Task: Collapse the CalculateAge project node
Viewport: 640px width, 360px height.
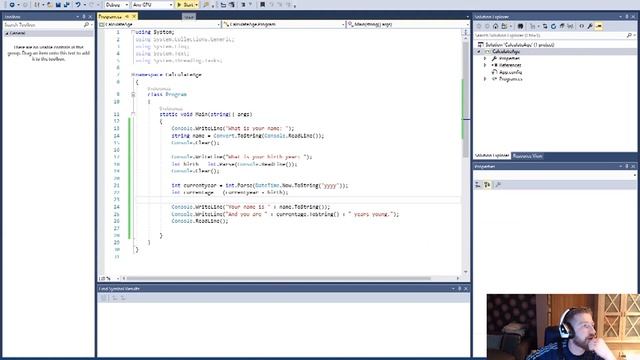Action: 479,52
